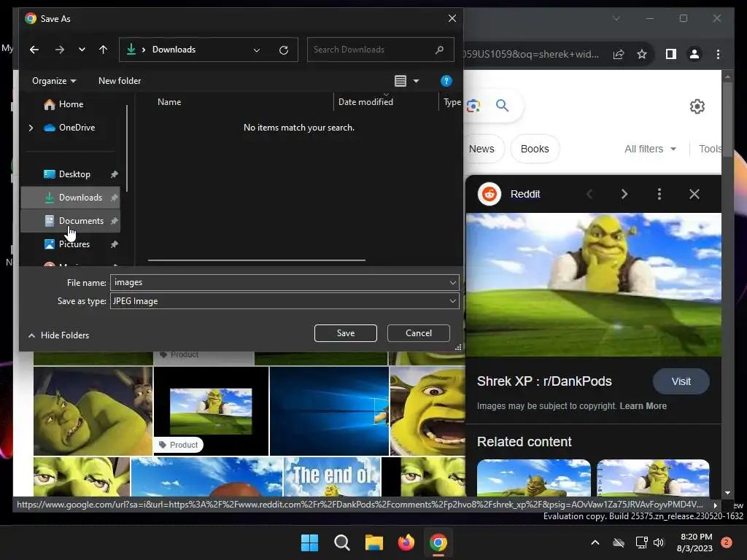Open Shrek XP : r/DankPods title

pyautogui.click(x=544, y=381)
